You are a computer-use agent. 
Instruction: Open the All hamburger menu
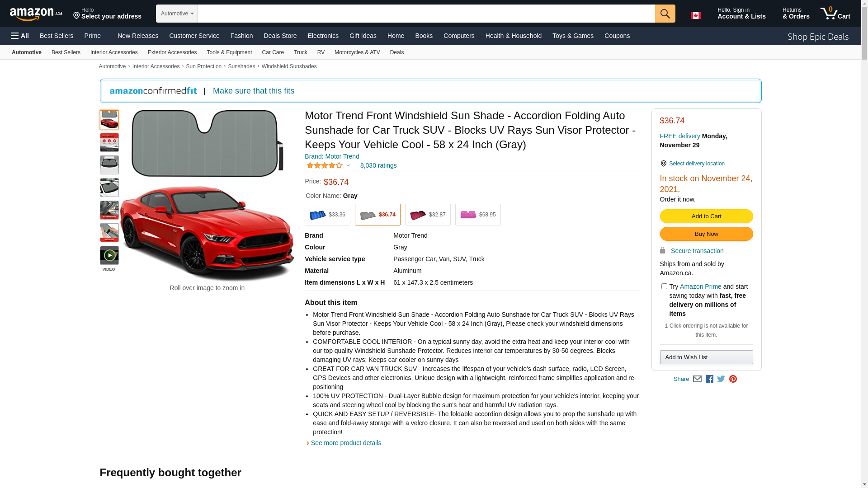pyautogui.click(x=20, y=36)
